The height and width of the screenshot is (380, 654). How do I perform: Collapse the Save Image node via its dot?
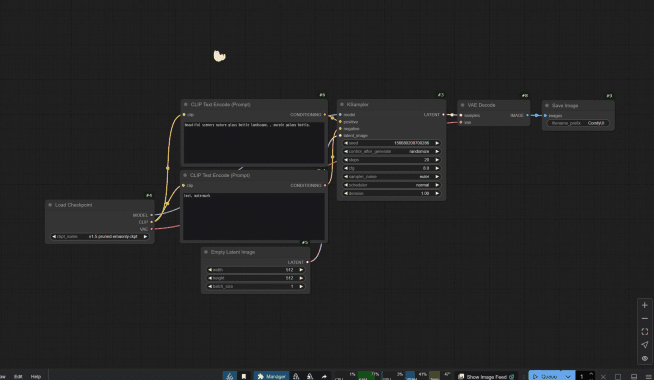point(547,106)
